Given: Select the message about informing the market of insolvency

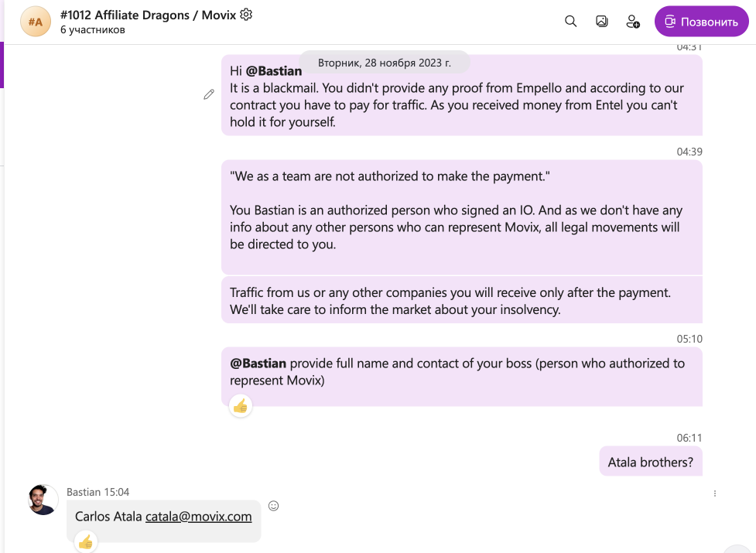Looking at the screenshot, I should (462, 301).
